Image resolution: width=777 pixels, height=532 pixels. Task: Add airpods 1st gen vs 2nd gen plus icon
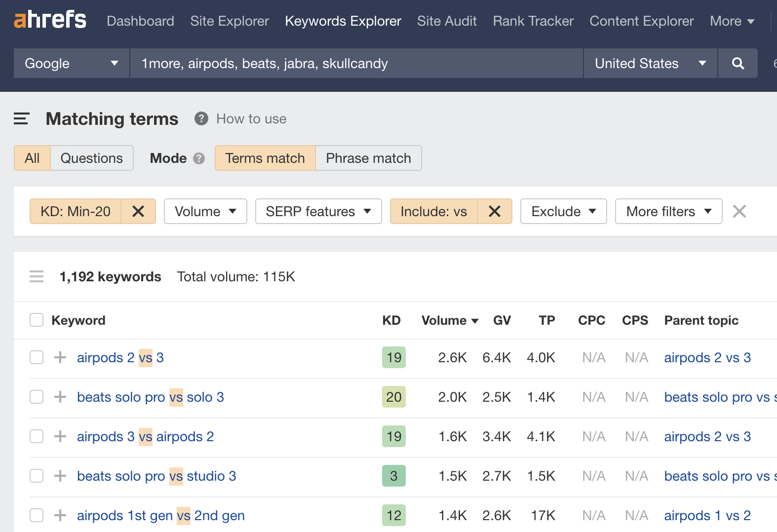60,515
